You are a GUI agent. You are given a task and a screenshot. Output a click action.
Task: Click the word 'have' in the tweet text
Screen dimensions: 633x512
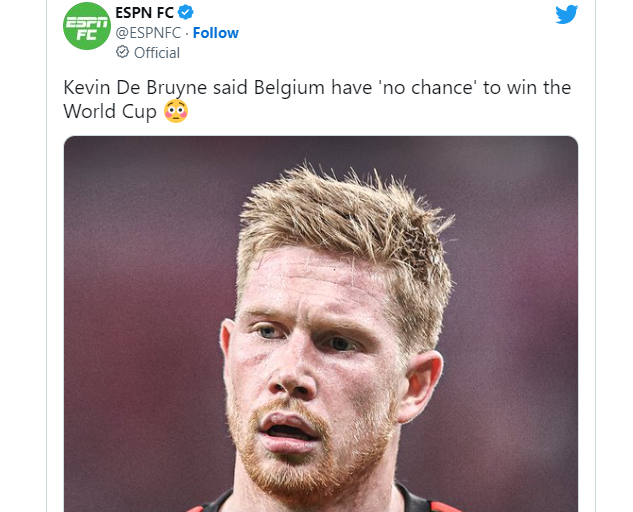[351, 88]
